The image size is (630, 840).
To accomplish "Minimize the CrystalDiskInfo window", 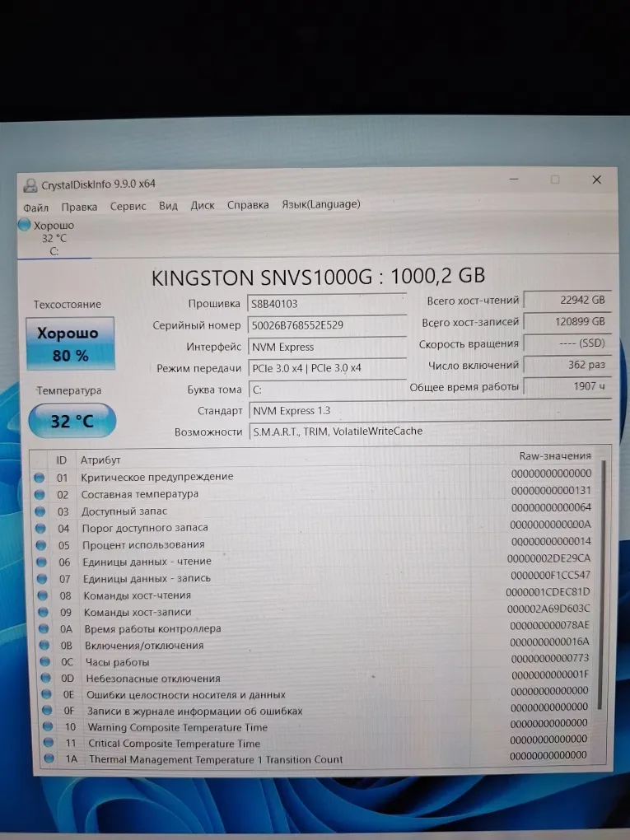I will click(x=514, y=180).
